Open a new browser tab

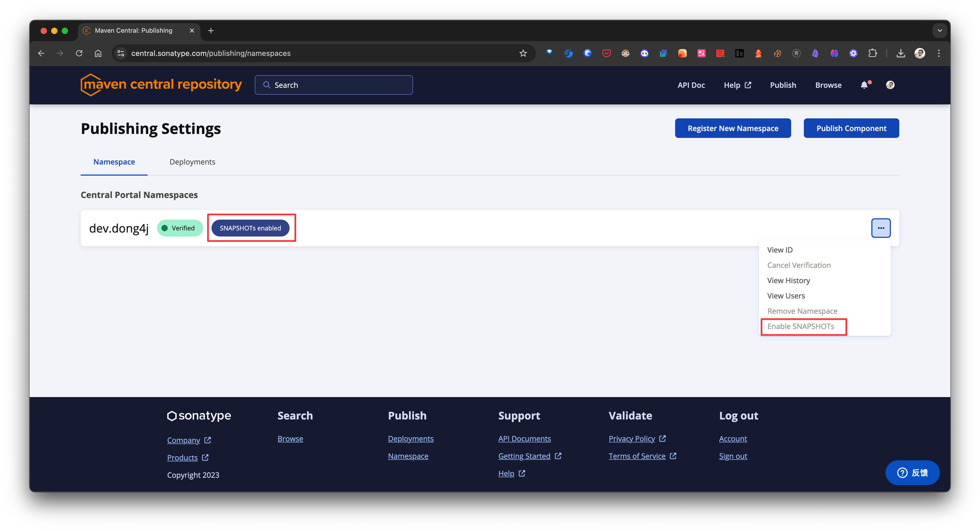pyautogui.click(x=211, y=30)
